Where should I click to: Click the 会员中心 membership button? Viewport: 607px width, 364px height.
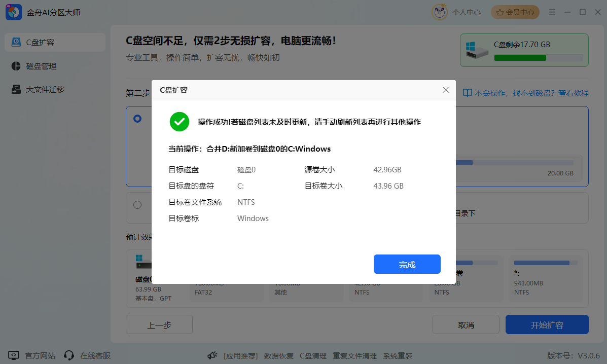pyautogui.click(x=515, y=12)
